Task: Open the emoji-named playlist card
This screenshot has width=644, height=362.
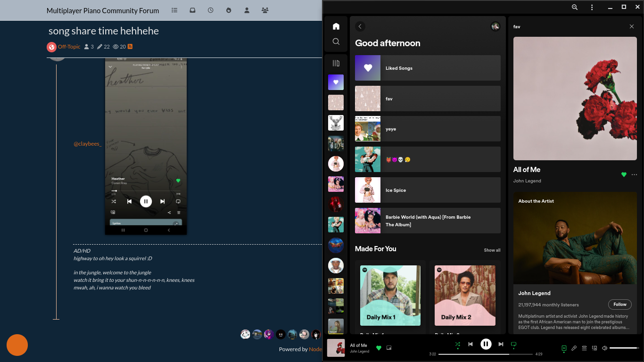Action: [x=428, y=159]
